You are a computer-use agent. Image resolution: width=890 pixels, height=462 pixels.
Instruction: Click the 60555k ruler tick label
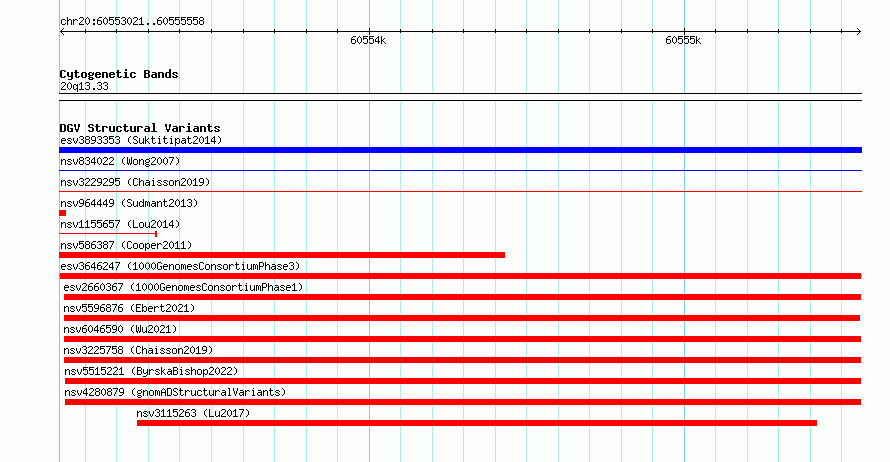pyautogui.click(x=683, y=40)
